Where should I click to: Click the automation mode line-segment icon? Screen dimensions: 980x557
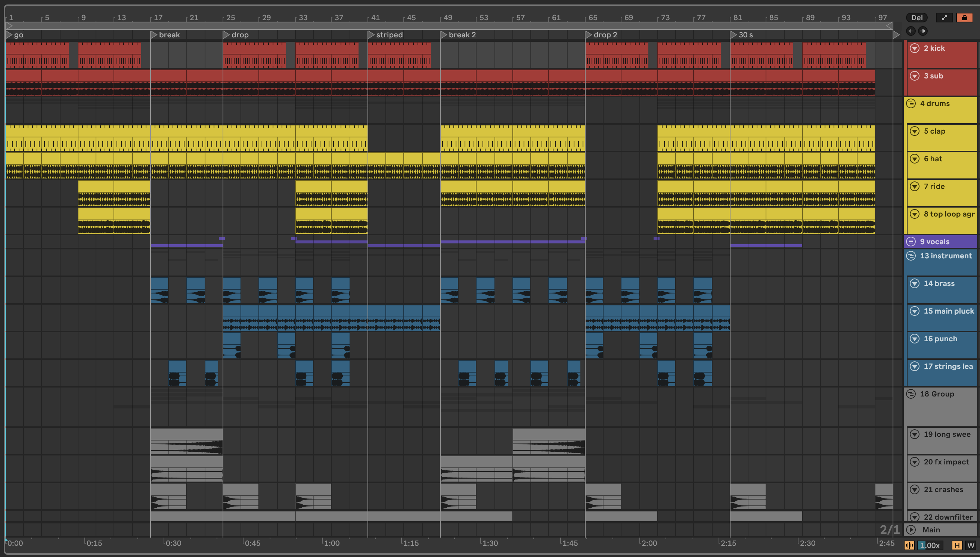pos(945,18)
